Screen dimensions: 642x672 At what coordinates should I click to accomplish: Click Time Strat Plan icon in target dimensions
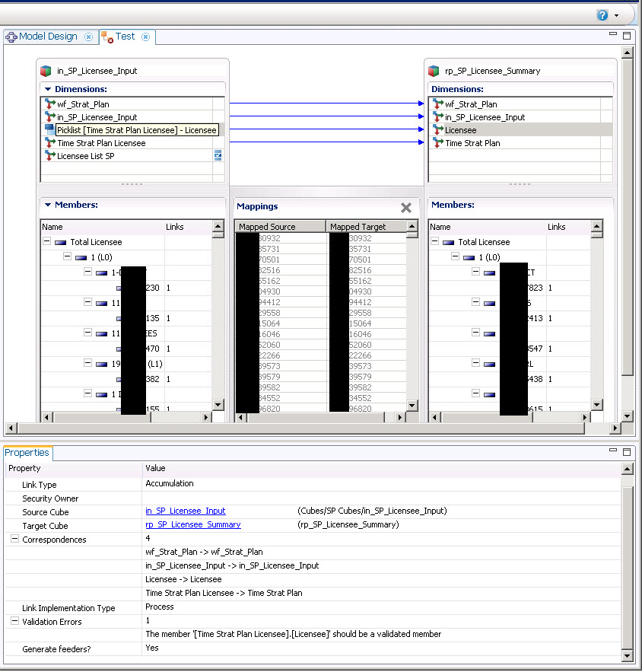(438, 143)
